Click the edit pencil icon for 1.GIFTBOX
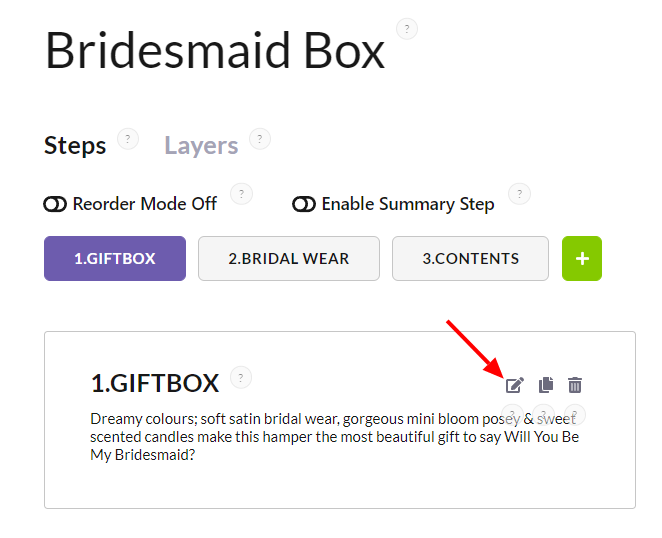Image resolution: width=662 pixels, height=538 pixels. (515, 385)
